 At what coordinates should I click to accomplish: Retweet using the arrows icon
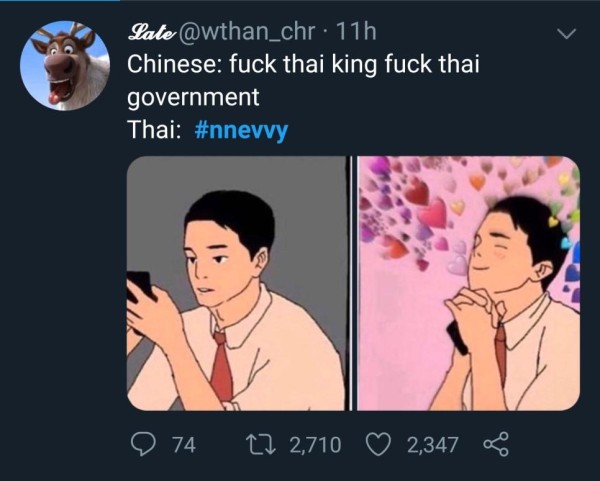pos(260,444)
